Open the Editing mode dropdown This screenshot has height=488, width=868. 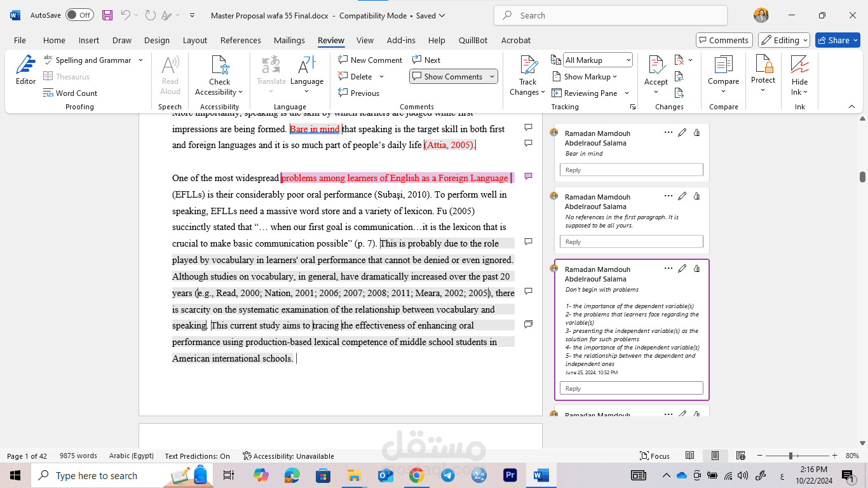pos(784,40)
